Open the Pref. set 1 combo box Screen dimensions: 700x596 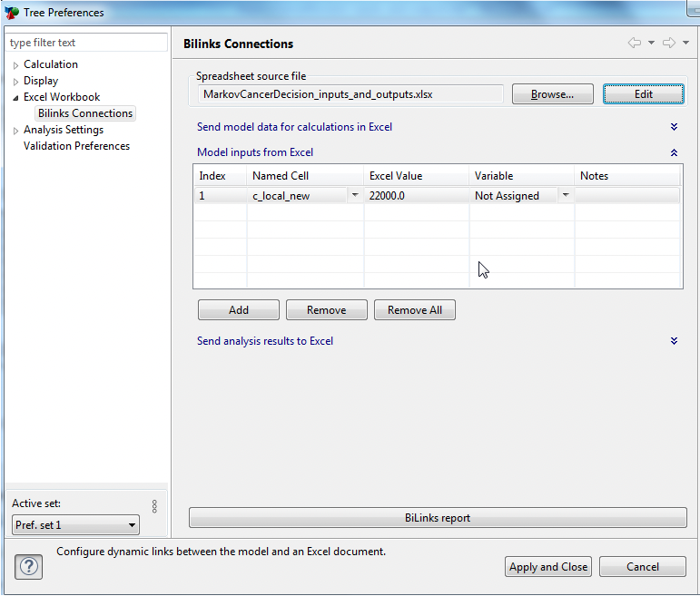(76, 525)
